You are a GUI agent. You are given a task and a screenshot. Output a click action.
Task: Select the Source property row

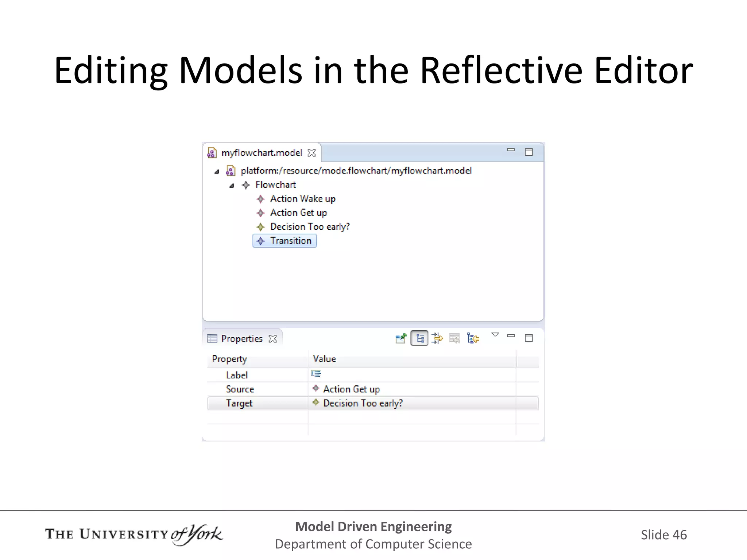click(373, 389)
